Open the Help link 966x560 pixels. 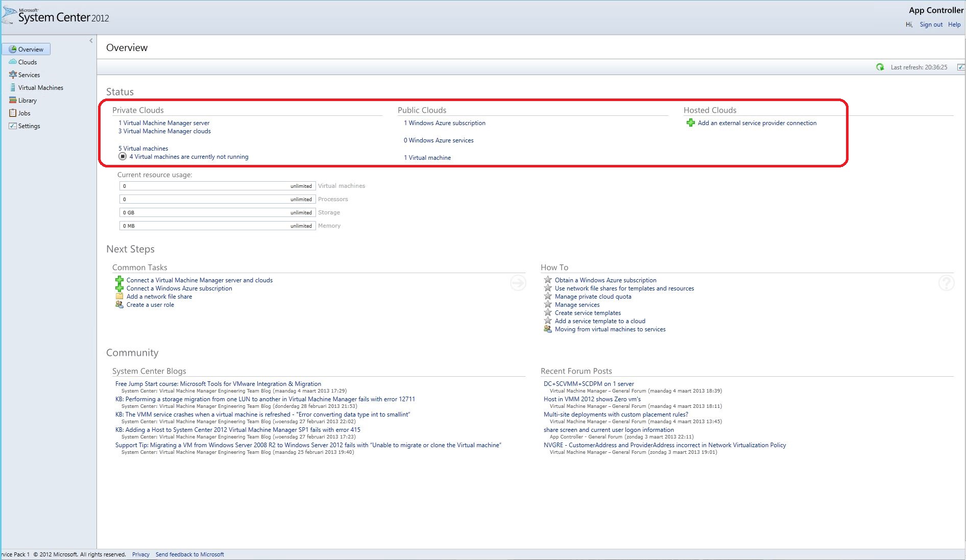point(954,24)
